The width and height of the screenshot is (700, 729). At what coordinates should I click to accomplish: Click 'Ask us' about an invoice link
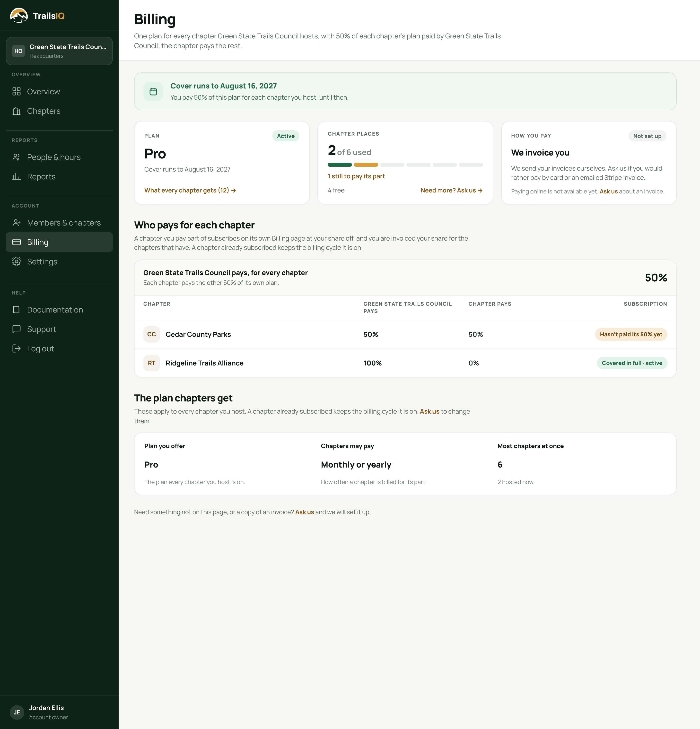609,191
